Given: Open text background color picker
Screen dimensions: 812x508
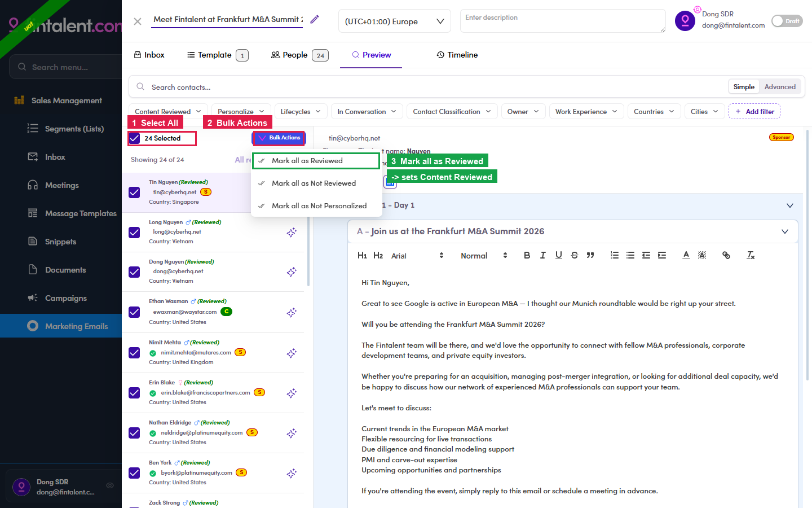Looking at the screenshot, I should 702,255.
